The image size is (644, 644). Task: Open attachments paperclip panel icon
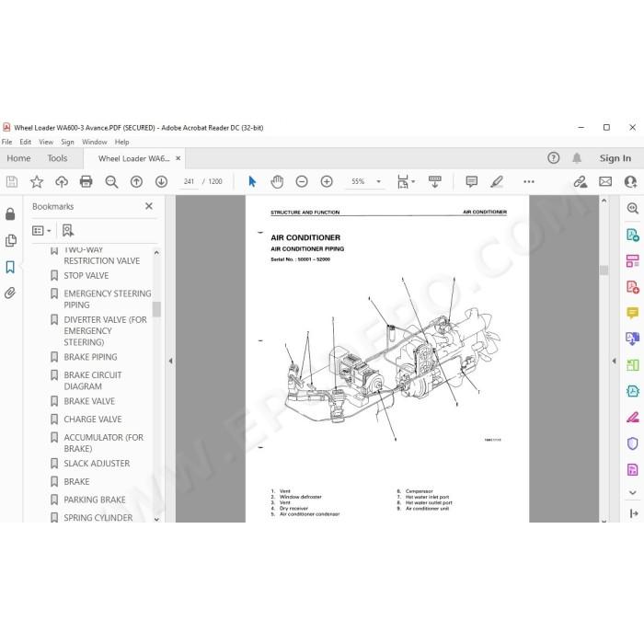[x=10, y=293]
